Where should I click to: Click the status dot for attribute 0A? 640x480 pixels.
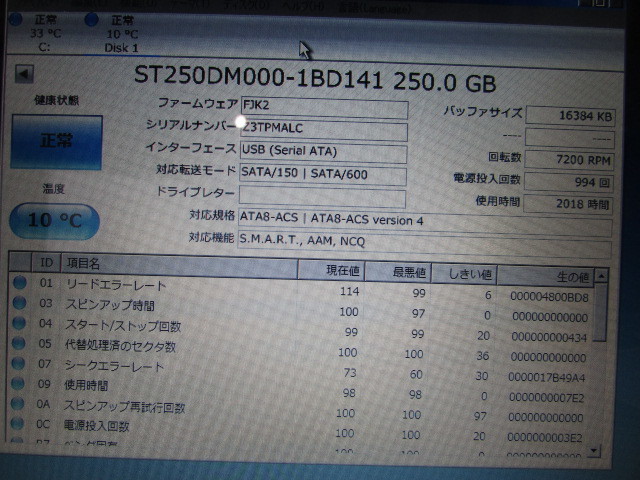(x=17, y=403)
